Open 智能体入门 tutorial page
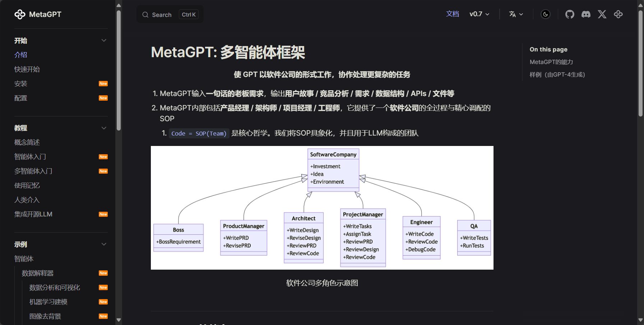The width and height of the screenshot is (644, 325). pyautogui.click(x=30, y=157)
